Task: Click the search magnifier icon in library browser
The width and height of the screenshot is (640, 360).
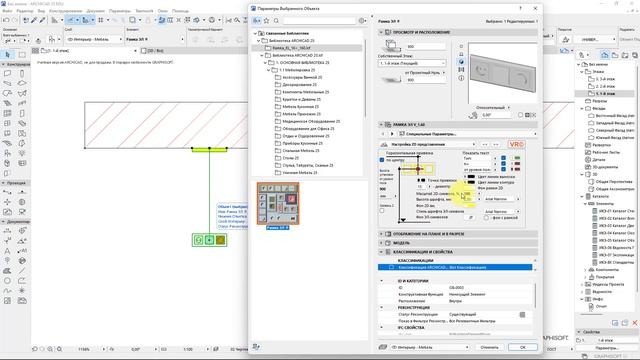Action: 276,20
